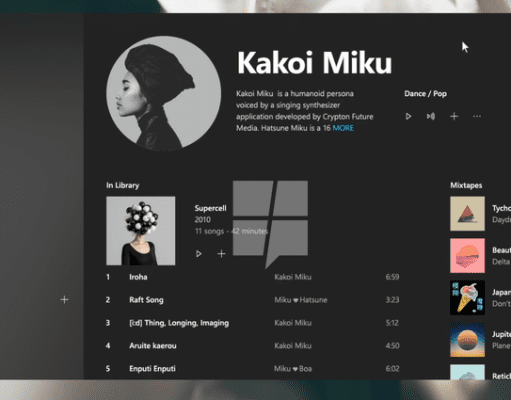Image resolution: width=511 pixels, height=400 pixels.
Task: Open the pink Beau mixtape cover
Action: tap(467, 256)
